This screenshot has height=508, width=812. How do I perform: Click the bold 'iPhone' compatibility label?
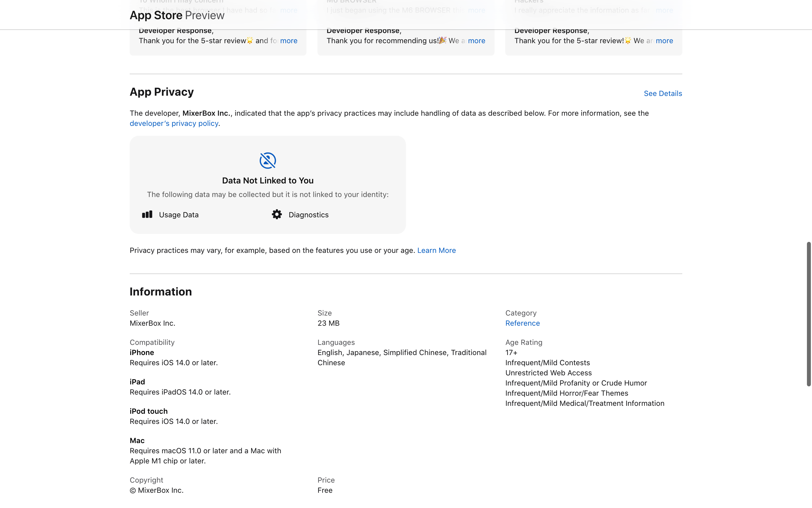(x=142, y=352)
